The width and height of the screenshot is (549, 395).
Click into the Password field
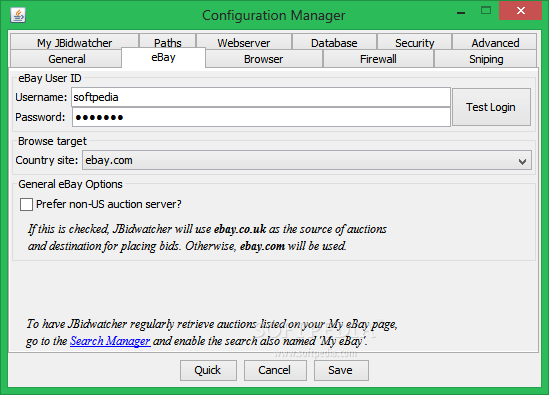(261, 117)
